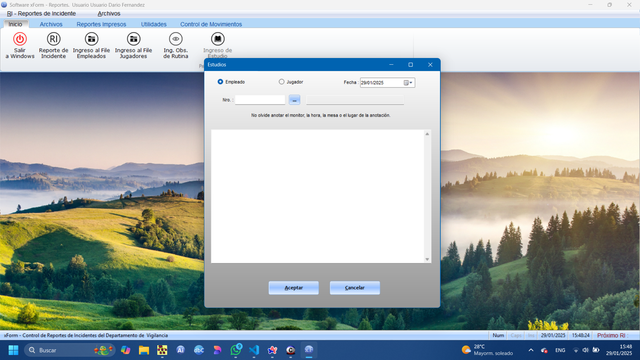Image resolution: width=640 pixels, height=360 pixels.
Task: Open the Utilidades ribbon tab
Action: tap(153, 24)
